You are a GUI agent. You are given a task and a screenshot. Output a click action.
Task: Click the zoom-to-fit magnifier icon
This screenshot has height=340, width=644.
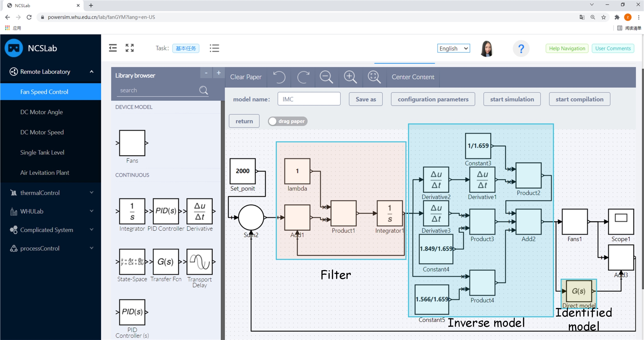[x=374, y=77]
